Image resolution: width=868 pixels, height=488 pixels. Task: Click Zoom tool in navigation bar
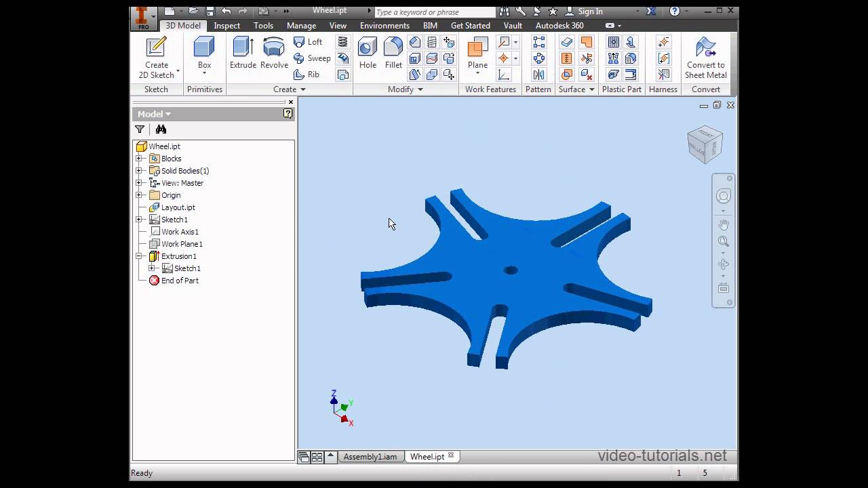(724, 241)
